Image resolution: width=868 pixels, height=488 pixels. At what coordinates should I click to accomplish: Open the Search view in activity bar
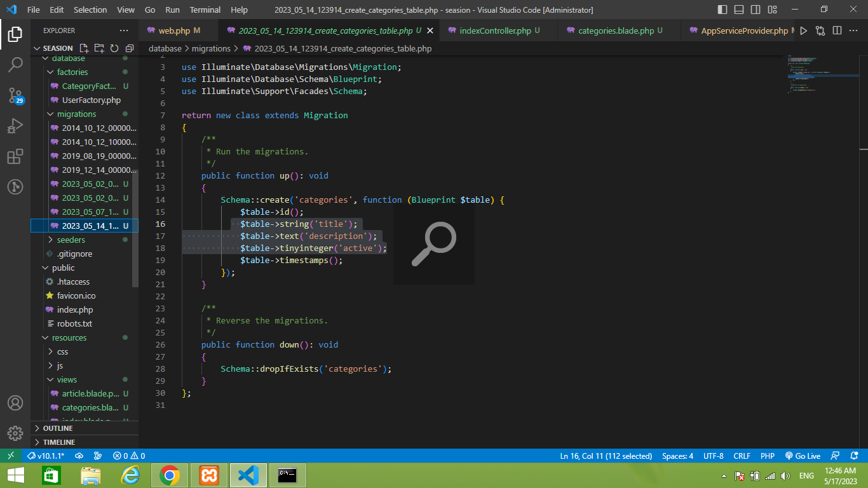[x=15, y=64]
